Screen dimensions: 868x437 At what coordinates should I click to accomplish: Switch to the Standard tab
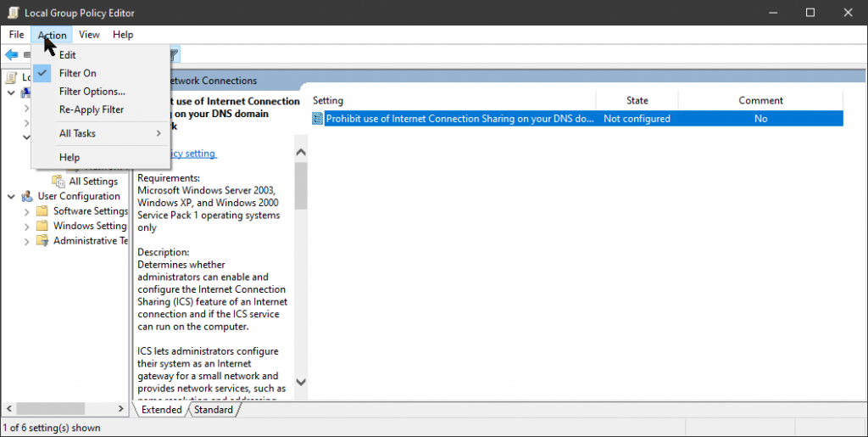[213, 410]
